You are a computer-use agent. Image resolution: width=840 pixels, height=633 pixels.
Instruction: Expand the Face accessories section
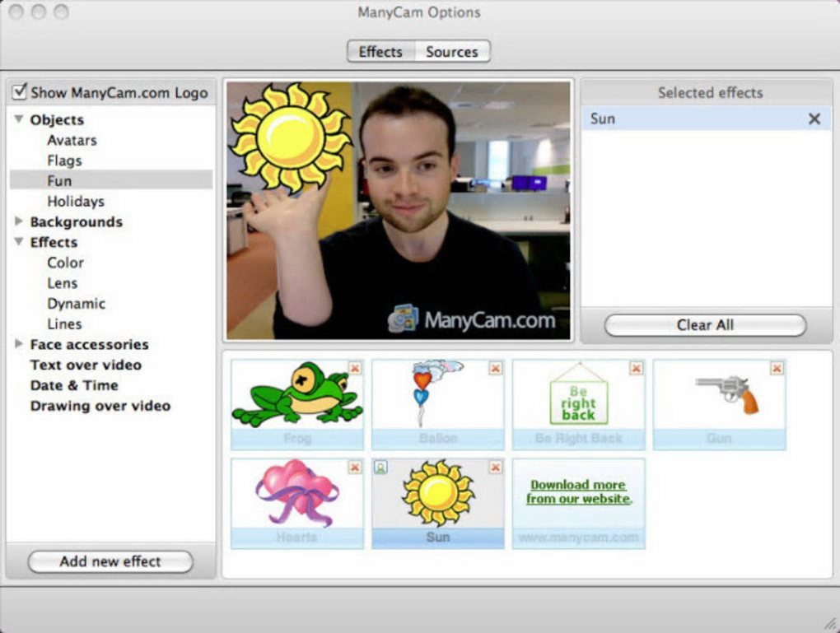[19, 343]
